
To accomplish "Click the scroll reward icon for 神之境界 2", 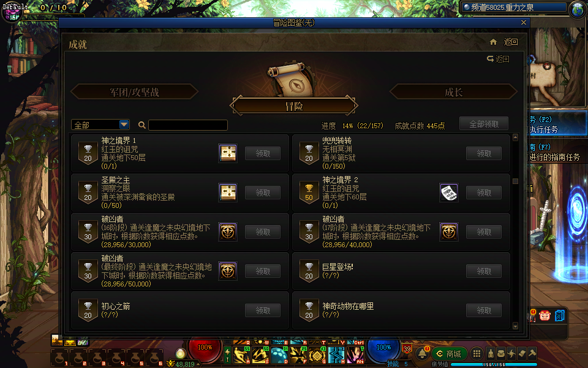I will pyautogui.click(x=449, y=193).
